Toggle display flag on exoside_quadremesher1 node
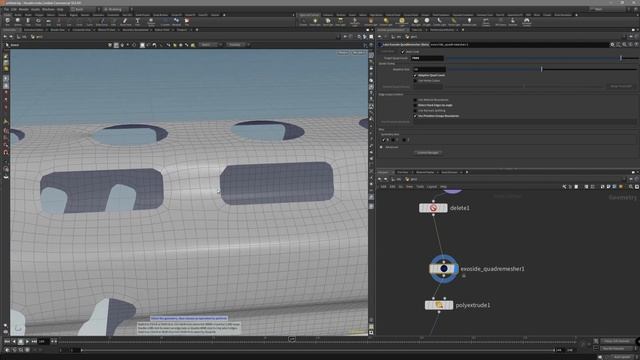 (x=456, y=269)
